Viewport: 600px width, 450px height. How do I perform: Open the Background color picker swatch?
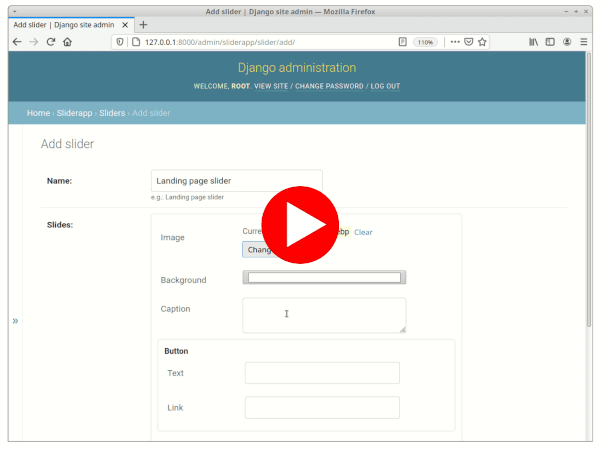[x=324, y=277]
